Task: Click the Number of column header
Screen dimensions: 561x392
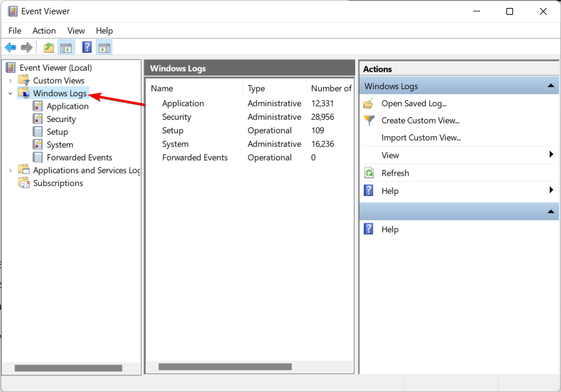Action: point(330,88)
